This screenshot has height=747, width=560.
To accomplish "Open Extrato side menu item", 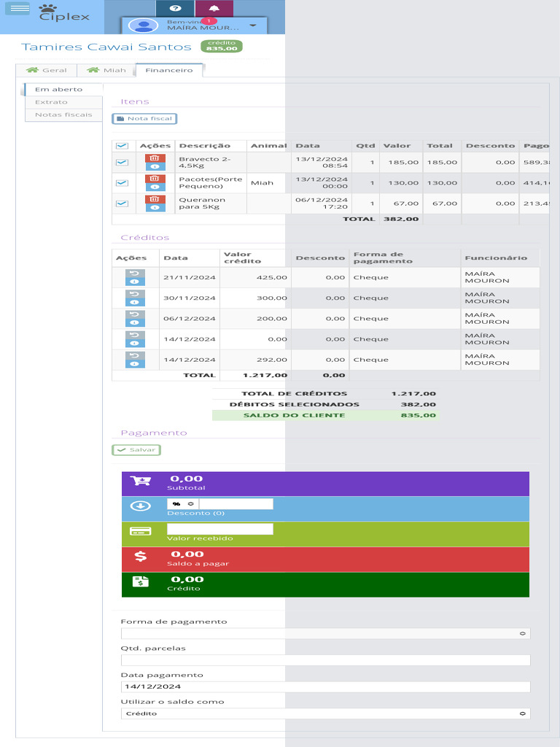I will point(63,102).
